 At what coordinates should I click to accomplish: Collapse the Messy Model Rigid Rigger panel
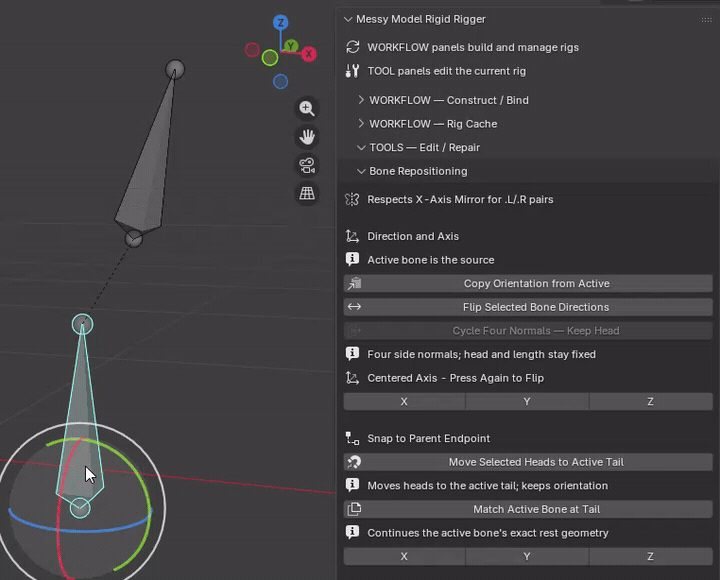point(348,19)
